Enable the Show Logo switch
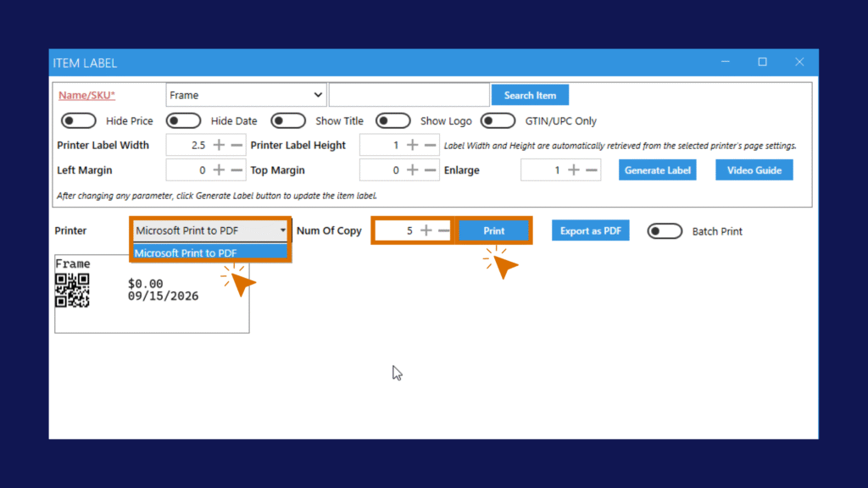This screenshot has height=488, width=868. (393, 120)
